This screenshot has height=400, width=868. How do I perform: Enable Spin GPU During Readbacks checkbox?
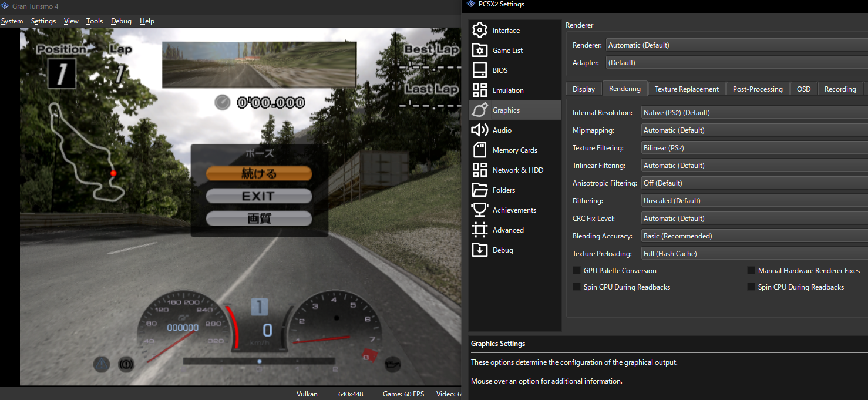point(577,287)
